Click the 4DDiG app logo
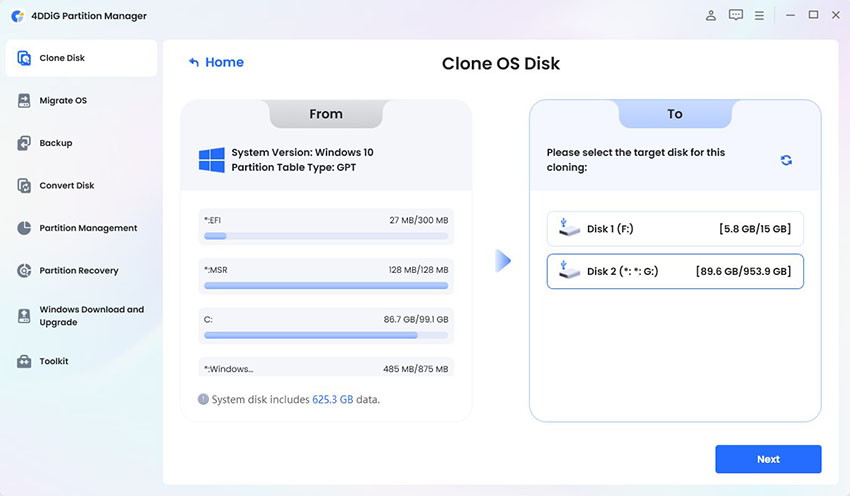 17,16
